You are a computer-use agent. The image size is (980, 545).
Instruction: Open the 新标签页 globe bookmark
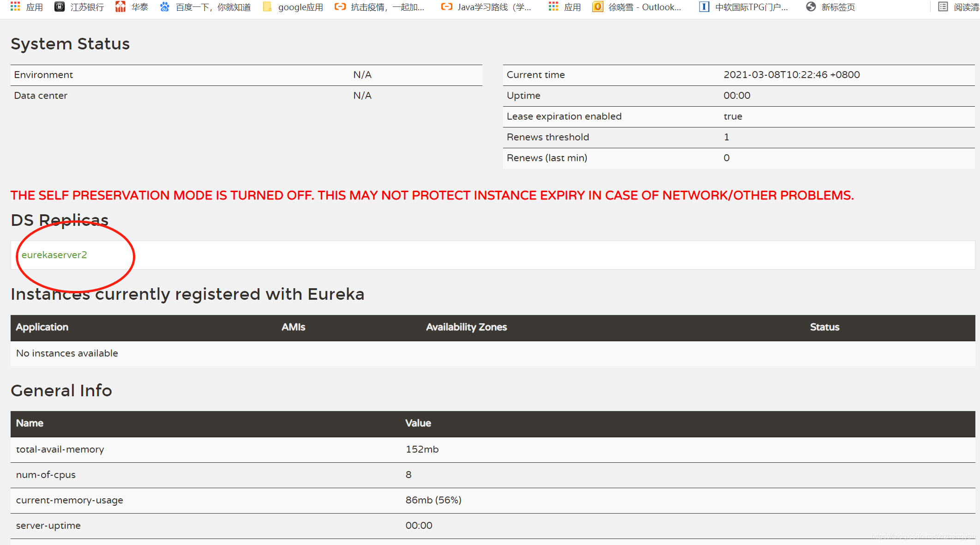click(x=811, y=6)
